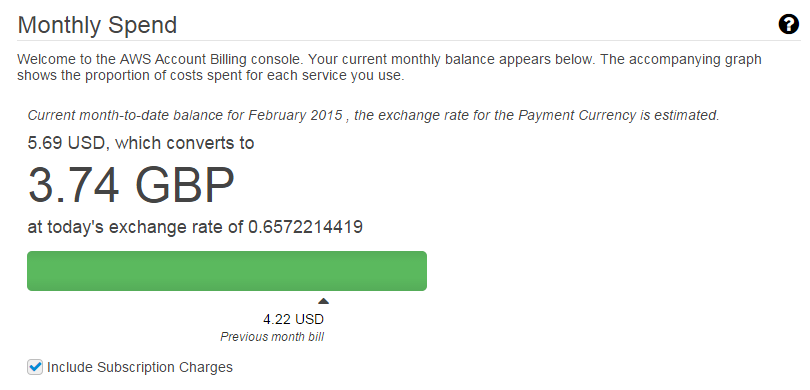Click the exchange rate 0.6572214419 text
810x390 pixels.
point(305,227)
